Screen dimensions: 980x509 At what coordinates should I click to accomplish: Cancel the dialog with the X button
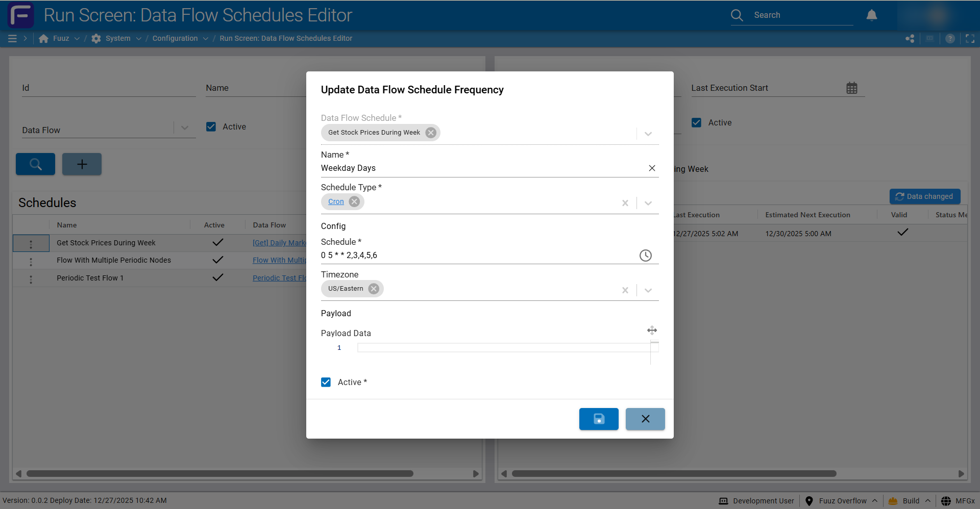click(x=645, y=419)
